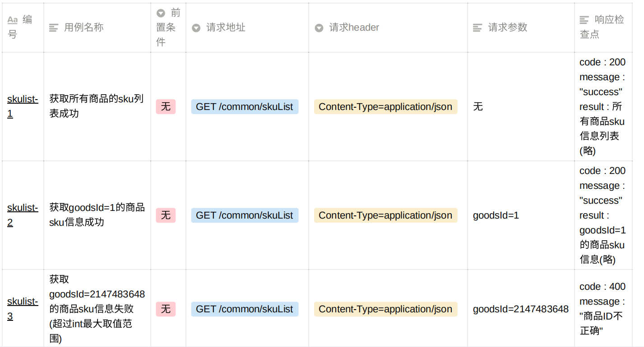Click the text-type icon beside 编号 header
This screenshot has height=347, width=644.
tap(13, 20)
